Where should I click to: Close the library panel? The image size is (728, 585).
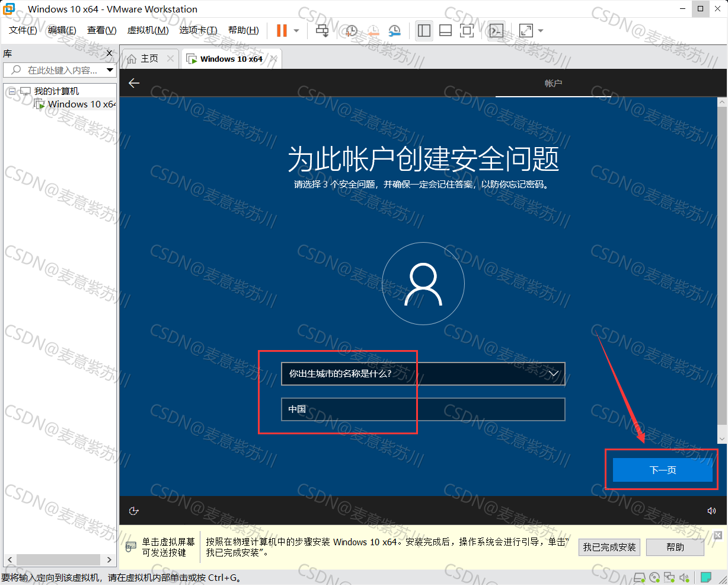(x=109, y=53)
